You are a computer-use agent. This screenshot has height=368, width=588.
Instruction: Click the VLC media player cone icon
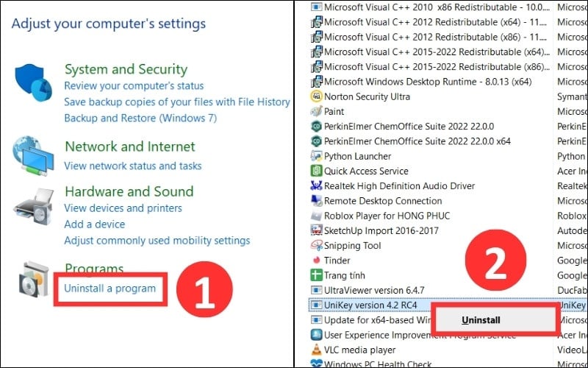[x=316, y=350]
